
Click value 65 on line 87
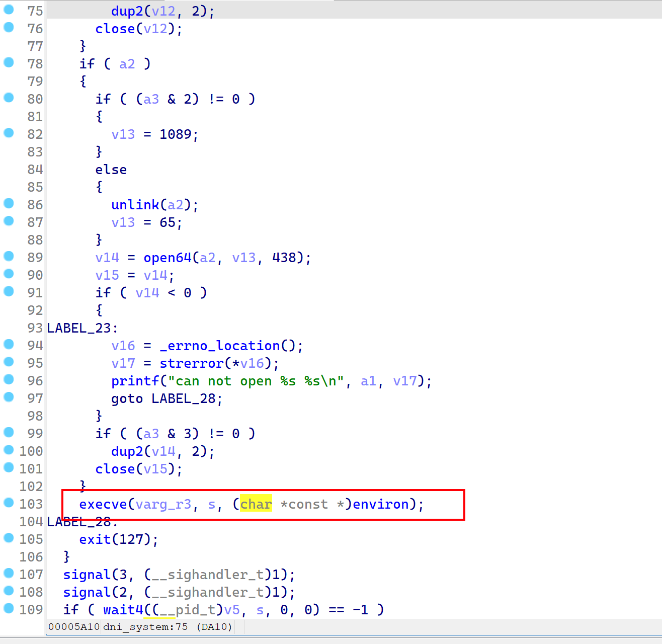pyautogui.click(x=168, y=222)
